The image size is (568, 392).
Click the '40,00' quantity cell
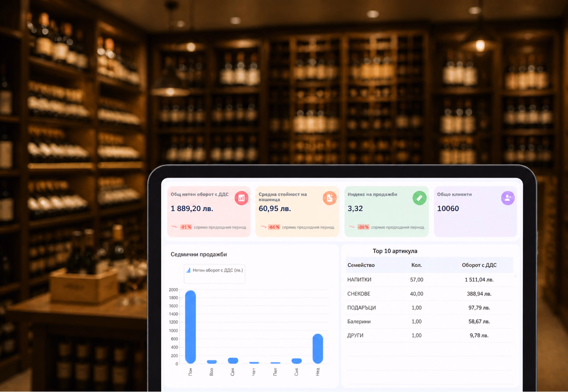click(x=417, y=294)
